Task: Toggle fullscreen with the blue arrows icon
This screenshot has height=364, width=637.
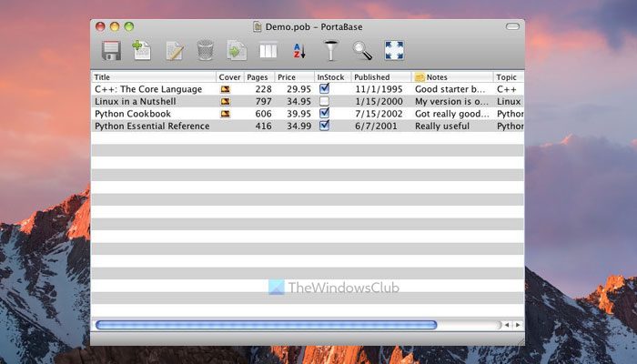Action: coord(394,51)
